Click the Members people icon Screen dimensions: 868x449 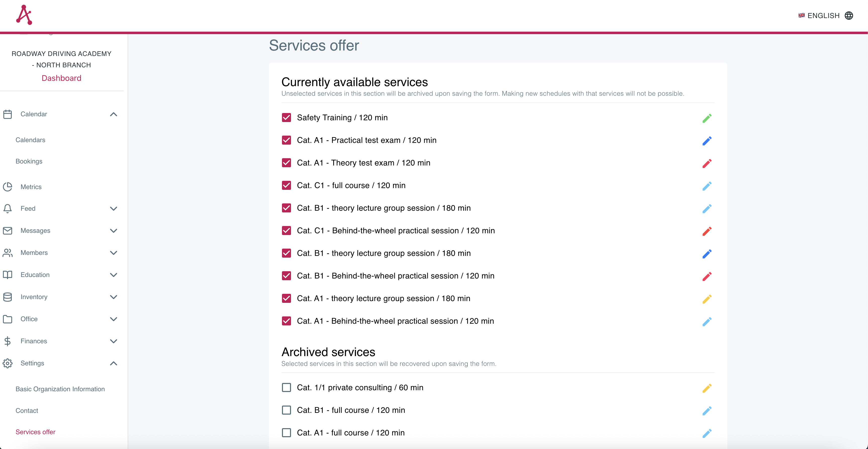pos(8,253)
